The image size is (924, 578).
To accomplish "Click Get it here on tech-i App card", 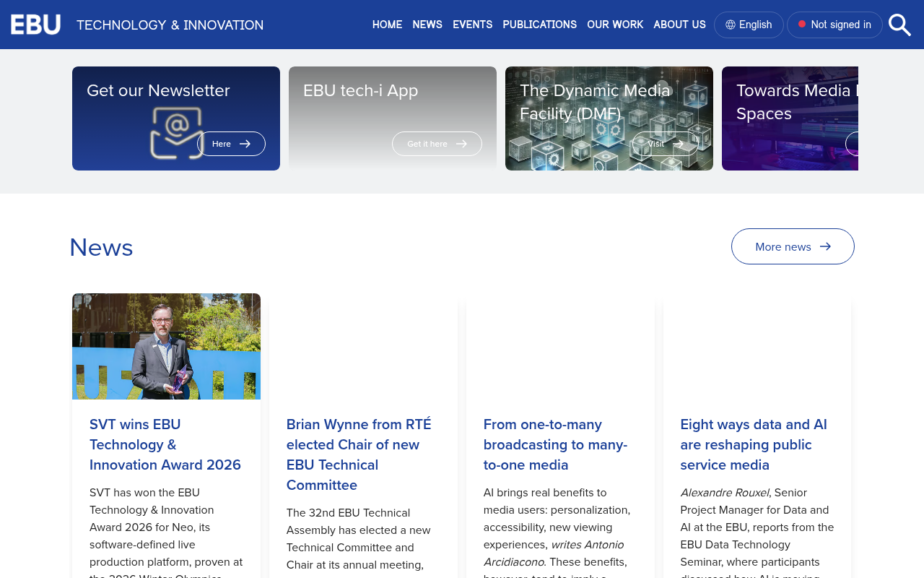I will [437, 144].
